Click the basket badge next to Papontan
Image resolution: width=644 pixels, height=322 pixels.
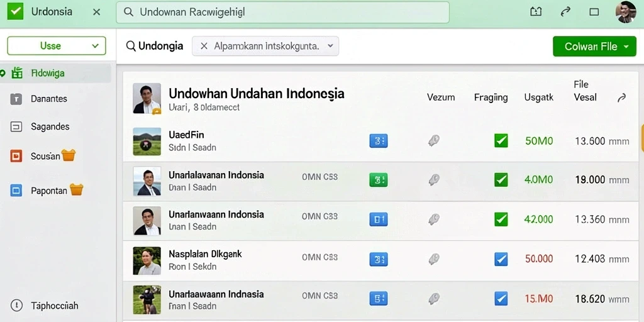click(x=76, y=189)
